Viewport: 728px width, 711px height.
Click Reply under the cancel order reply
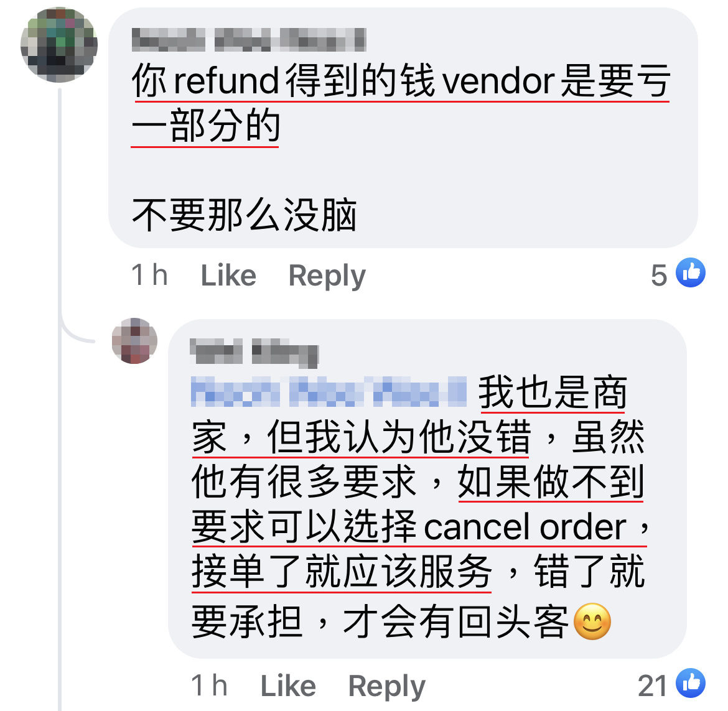tap(387, 686)
